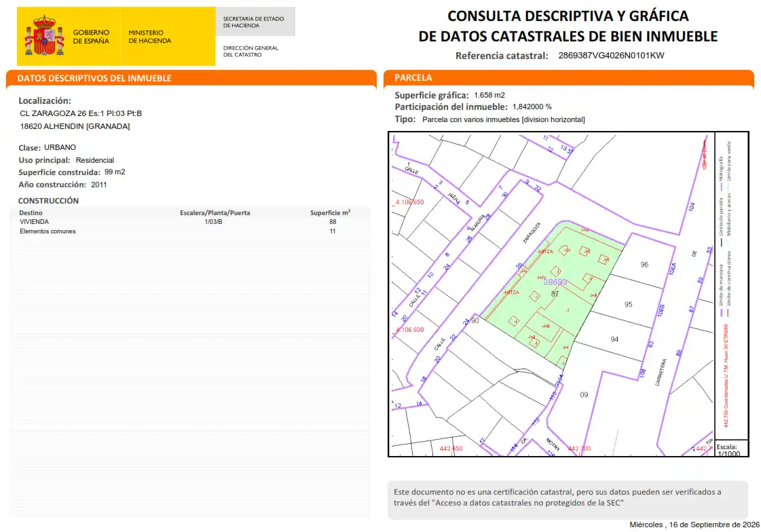Click the 'CARRETERA' street label on map
The height and width of the screenshot is (532, 761).
pos(661,373)
